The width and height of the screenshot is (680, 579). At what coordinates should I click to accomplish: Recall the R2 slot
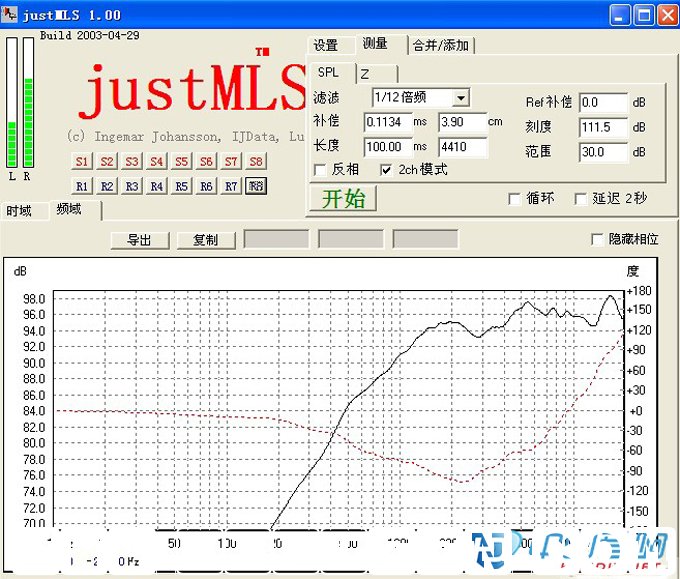(x=107, y=186)
